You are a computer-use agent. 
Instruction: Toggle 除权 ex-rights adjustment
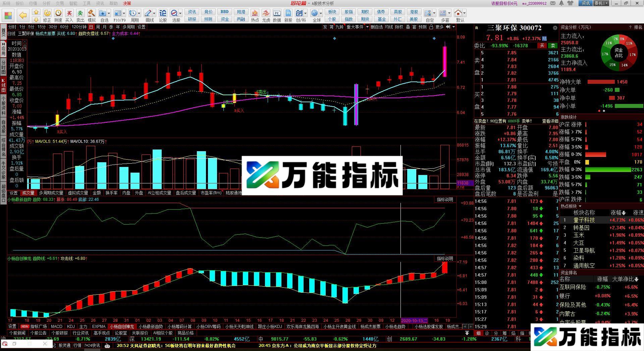(399, 27)
